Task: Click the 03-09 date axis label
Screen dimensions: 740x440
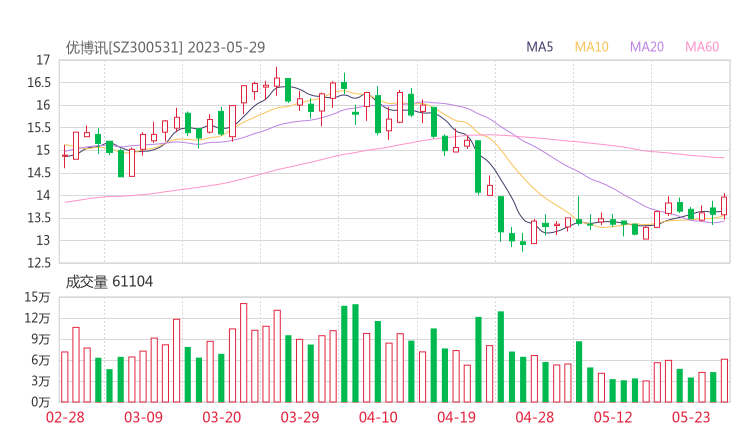Action: (143, 417)
